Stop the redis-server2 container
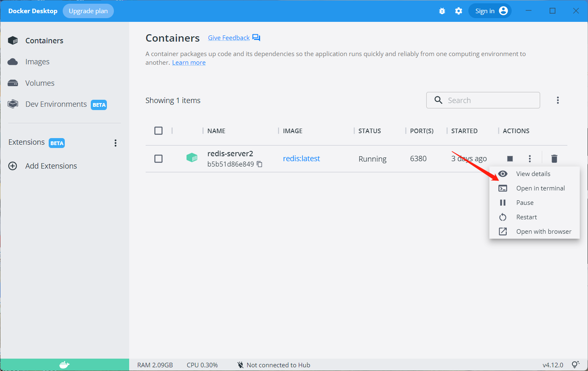This screenshot has width=588, height=371. click(510, 159)
